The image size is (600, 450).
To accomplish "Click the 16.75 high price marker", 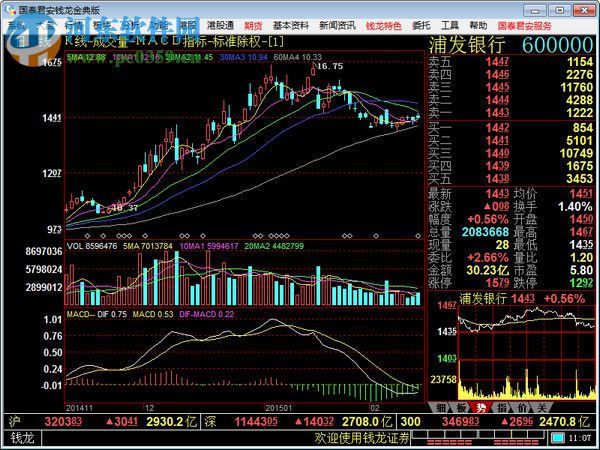I will pos(330,66).
